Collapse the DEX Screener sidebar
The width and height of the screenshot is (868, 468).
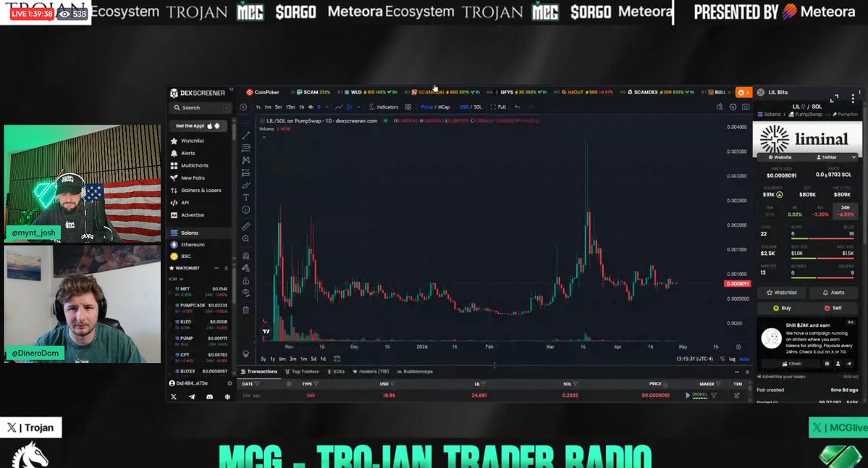click(x=232, y=90)
